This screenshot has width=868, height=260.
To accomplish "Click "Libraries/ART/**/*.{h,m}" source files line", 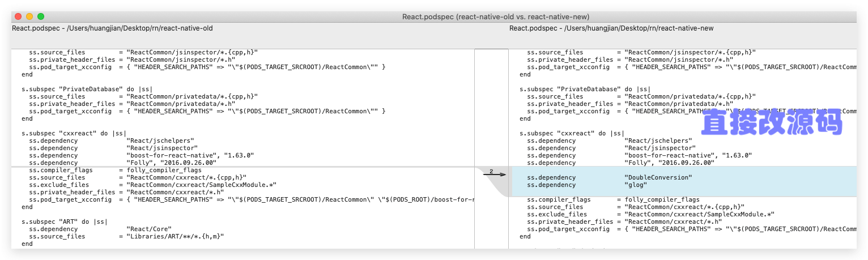I will (x=126, y=236).
